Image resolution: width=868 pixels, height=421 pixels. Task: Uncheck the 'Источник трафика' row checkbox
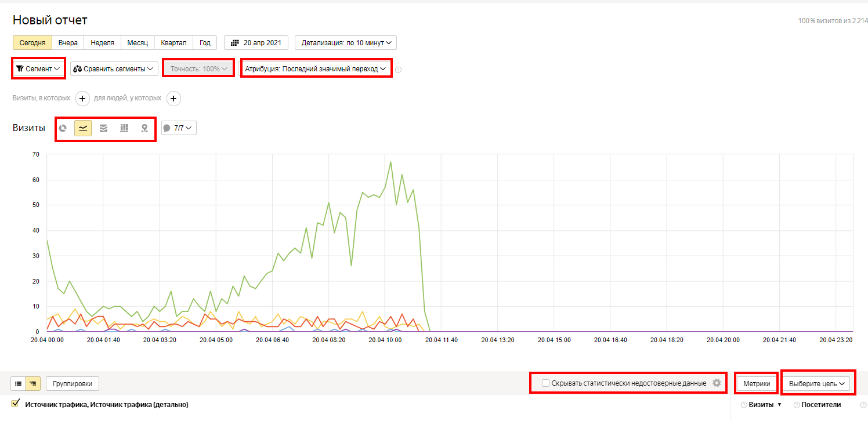[15, 404]
